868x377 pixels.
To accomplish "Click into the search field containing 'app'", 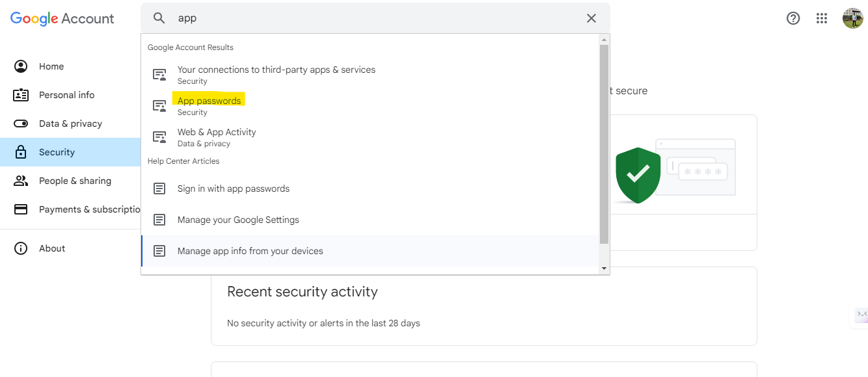I will pos(374,18).
